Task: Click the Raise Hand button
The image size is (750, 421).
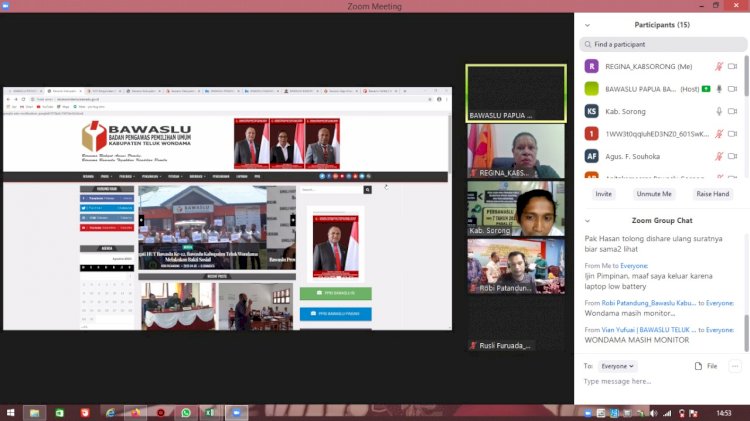Action: pos(713,194)
